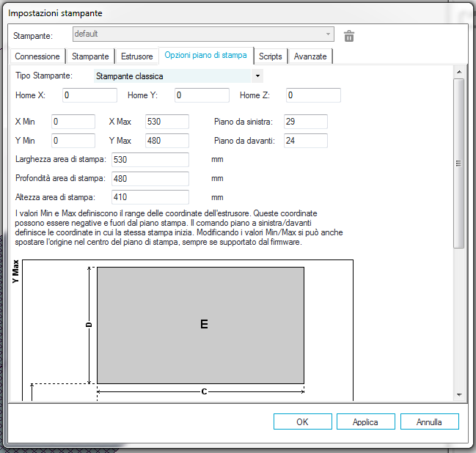Go to the Scripts tab
Screen dimensions: 476x453
271,56
